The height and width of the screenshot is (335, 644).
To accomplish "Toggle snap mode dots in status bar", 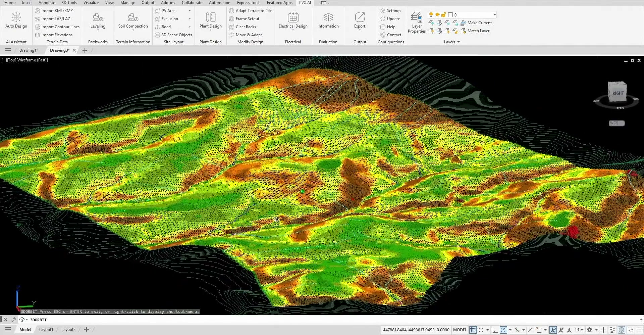I will click(481, 330).
